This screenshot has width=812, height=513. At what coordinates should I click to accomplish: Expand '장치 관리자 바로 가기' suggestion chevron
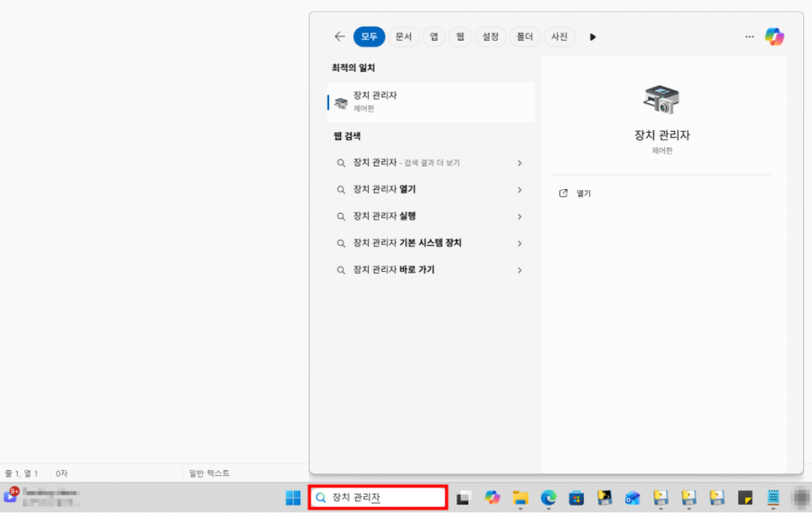point(520,270)
